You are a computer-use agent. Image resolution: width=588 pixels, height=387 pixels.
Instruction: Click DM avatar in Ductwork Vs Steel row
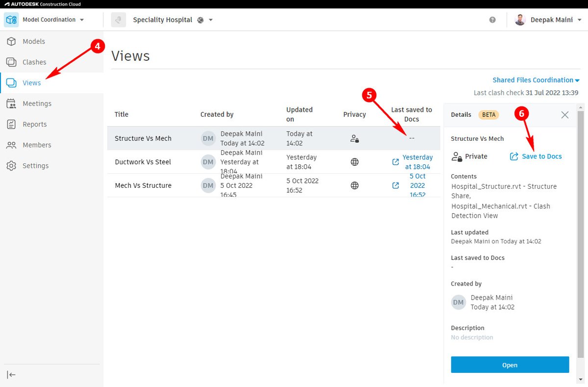coord(208,162)
